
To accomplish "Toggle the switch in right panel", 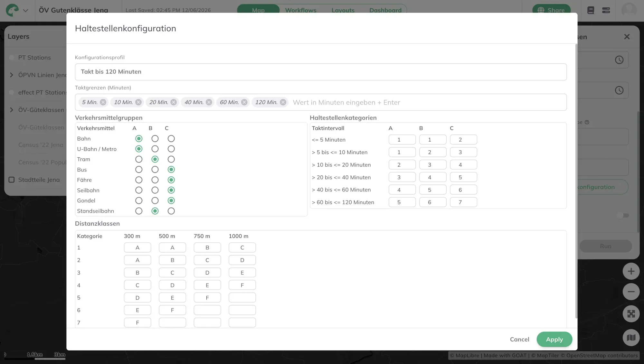I will [x=623, y=216].
